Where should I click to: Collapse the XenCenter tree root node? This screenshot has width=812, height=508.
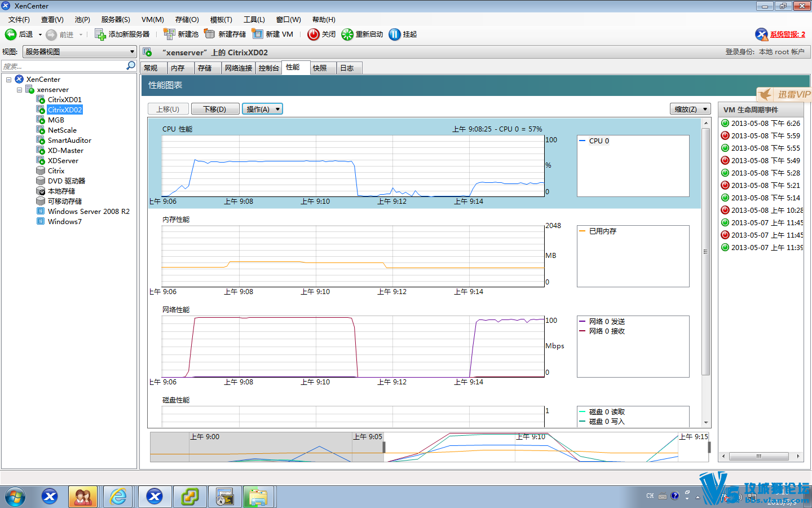(9, 80)
